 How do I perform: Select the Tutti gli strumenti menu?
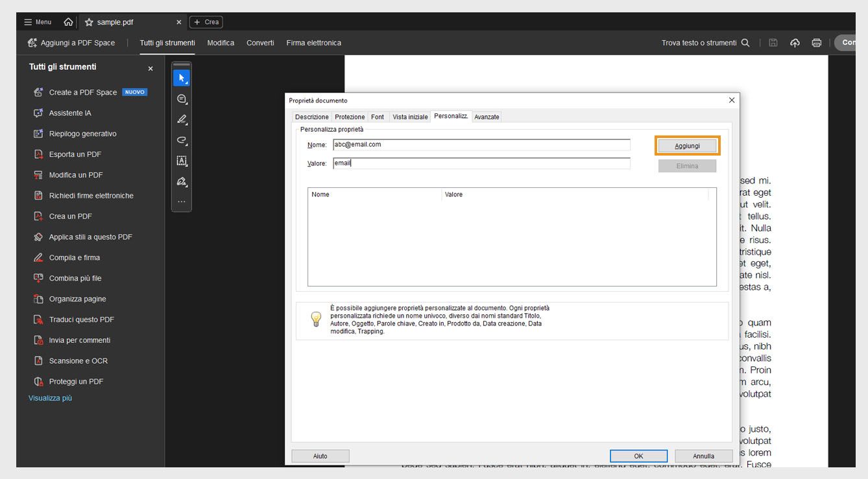point(167,43)
